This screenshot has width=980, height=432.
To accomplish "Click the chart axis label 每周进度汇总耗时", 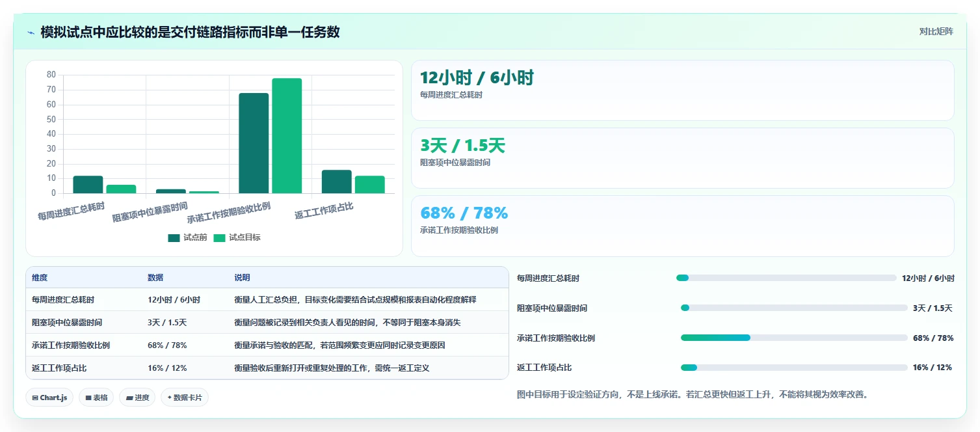I will tap(72, 212).
